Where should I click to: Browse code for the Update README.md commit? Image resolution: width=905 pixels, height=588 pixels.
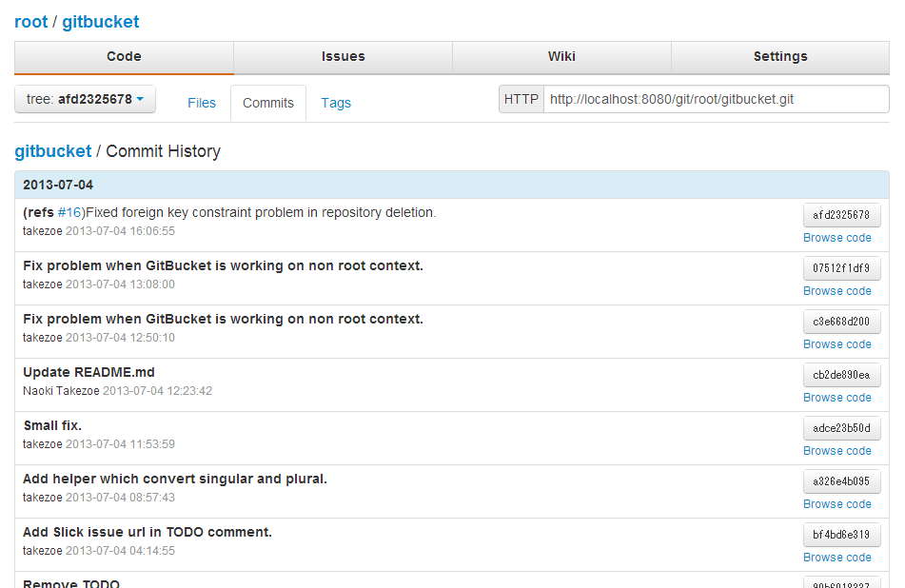tap(836, 398)
